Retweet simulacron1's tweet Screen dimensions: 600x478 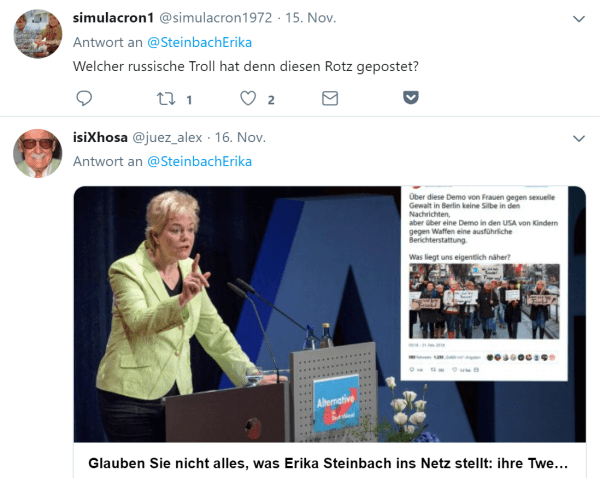click(x=166, y=99)
